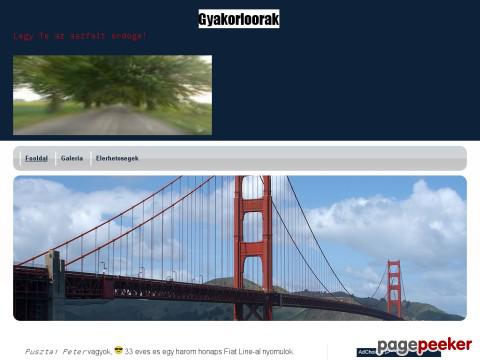
Task: Click the Golden Gate Bridge banner image
Action: [240, 248]
